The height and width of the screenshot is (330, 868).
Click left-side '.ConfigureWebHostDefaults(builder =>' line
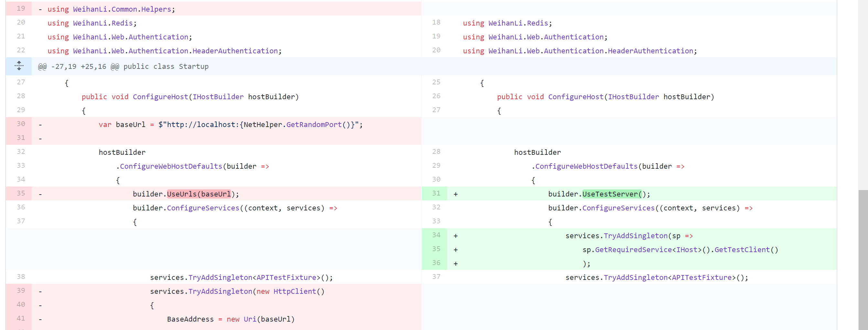click(x=192, y=166)
